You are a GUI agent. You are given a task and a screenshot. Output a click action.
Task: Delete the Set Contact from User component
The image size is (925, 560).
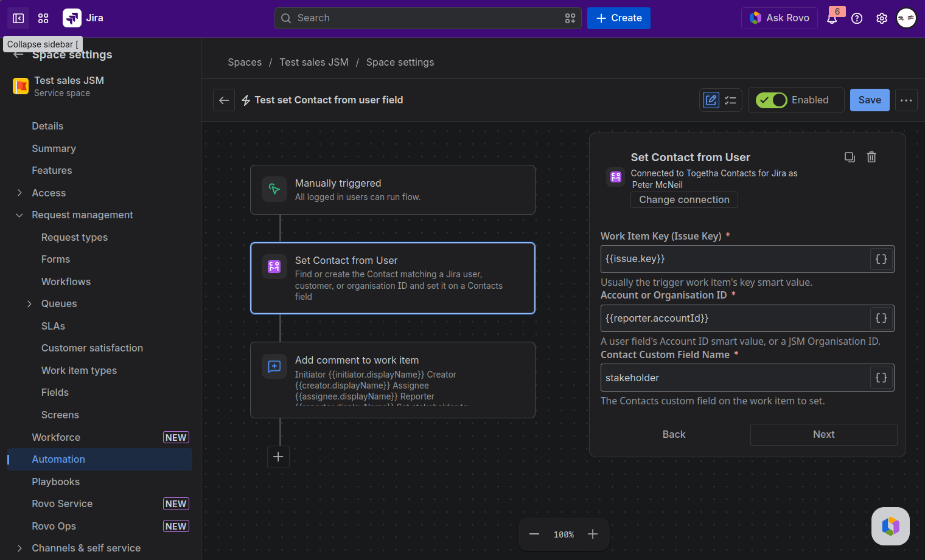click(x=871, y=157)
